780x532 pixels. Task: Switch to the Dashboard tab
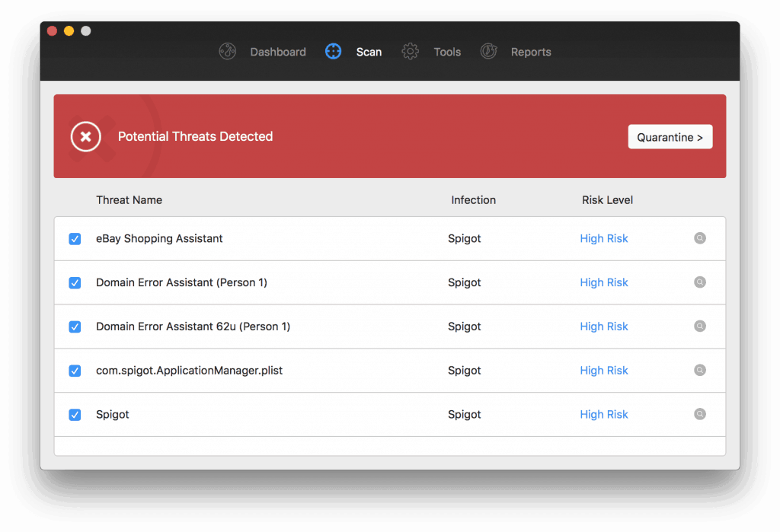[x=277, y=51]
